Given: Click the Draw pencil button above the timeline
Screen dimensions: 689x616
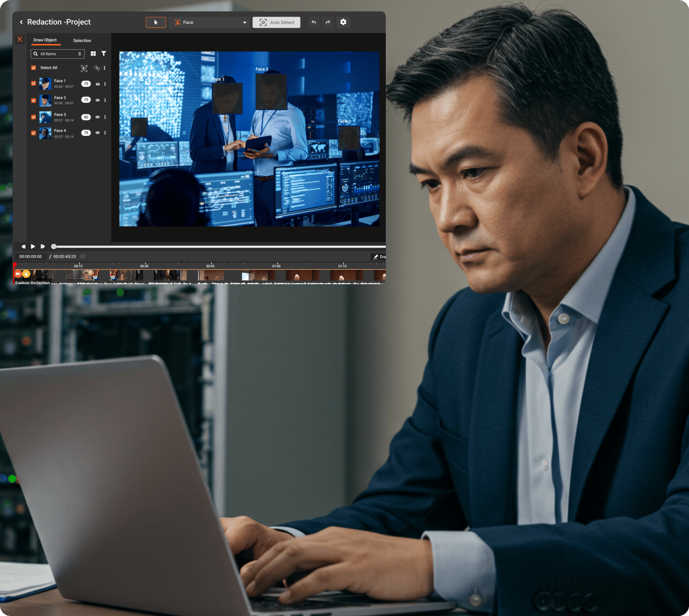Looking at the screenshot, I should 379,257.
